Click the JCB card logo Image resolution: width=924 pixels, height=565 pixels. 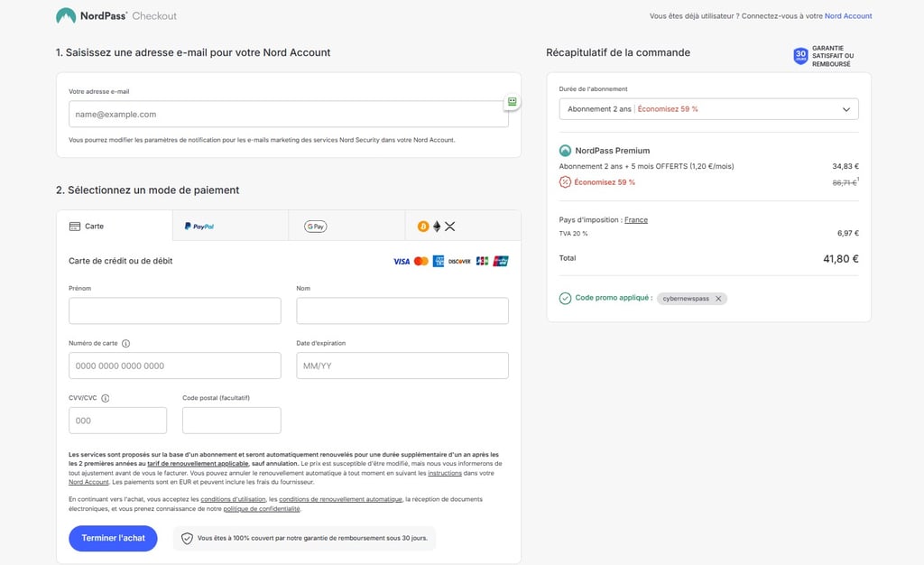coord(482,261)
